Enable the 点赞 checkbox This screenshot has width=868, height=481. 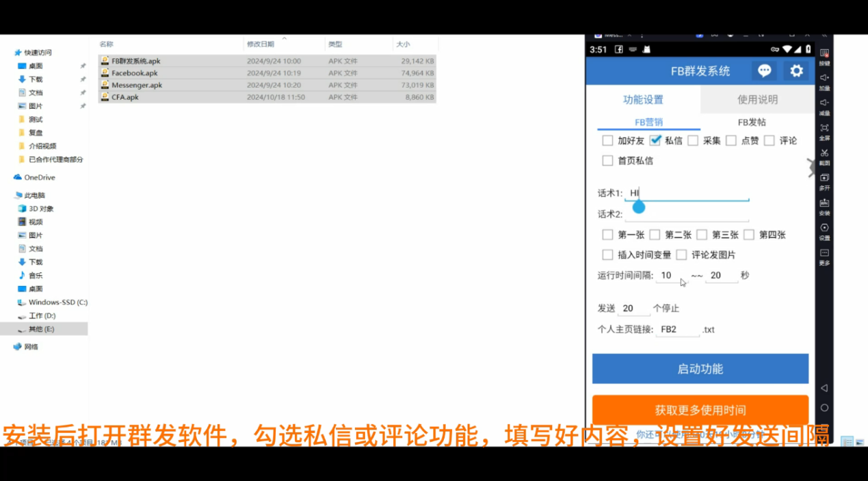click(x=731, y=140)
